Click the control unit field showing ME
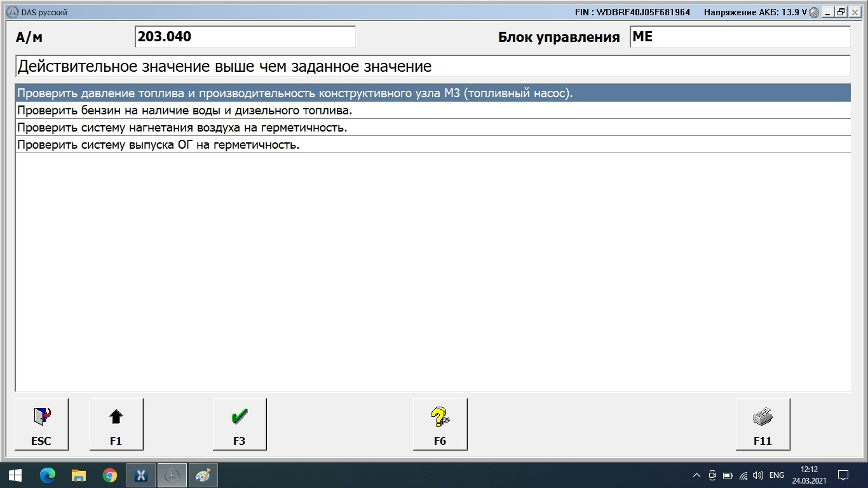The image size is (868, 488). click(740, 37)
